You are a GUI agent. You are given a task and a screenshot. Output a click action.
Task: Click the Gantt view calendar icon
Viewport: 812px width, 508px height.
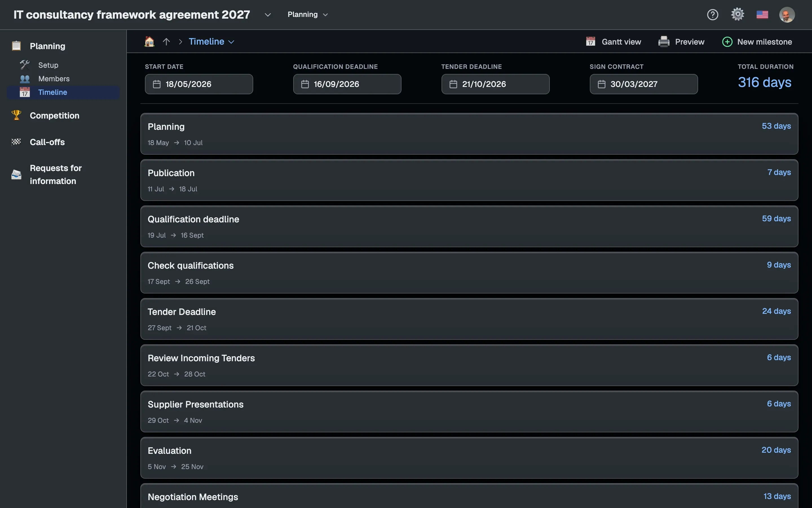(x=591, y=42)
